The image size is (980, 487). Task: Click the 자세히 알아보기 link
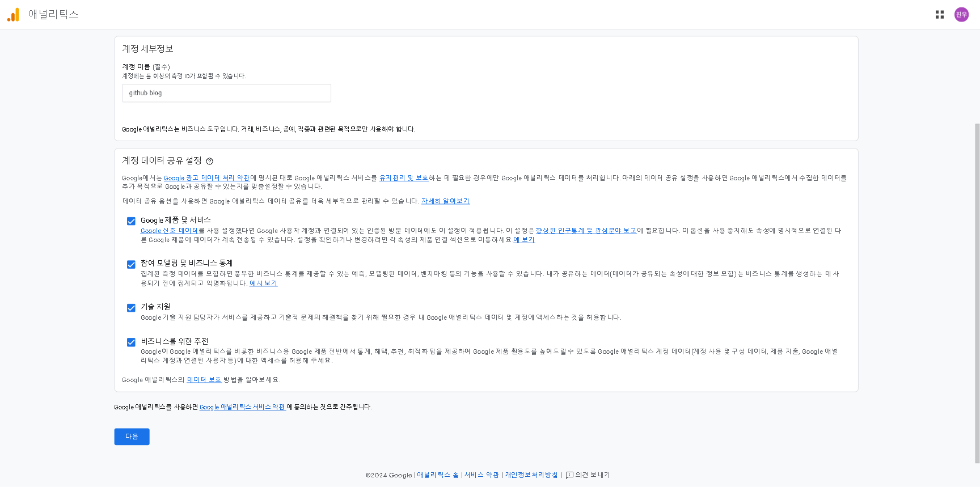pos(446,201)
